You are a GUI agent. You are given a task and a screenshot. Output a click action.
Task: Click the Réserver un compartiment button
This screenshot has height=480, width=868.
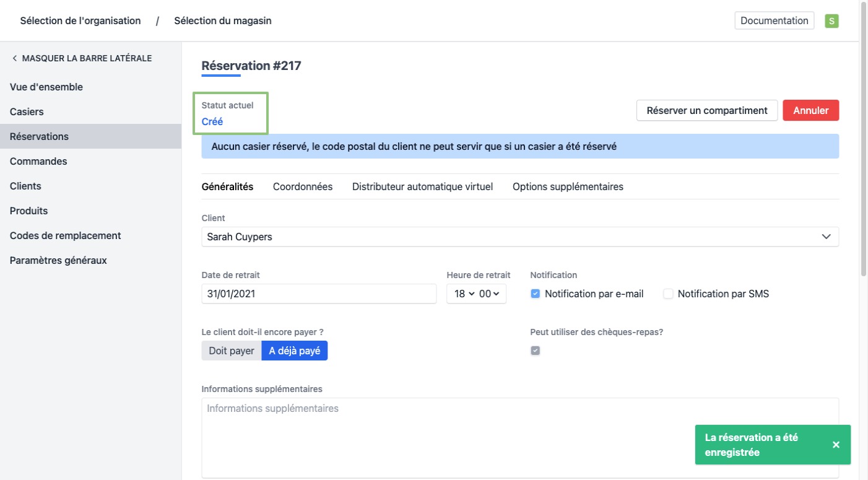706,110
